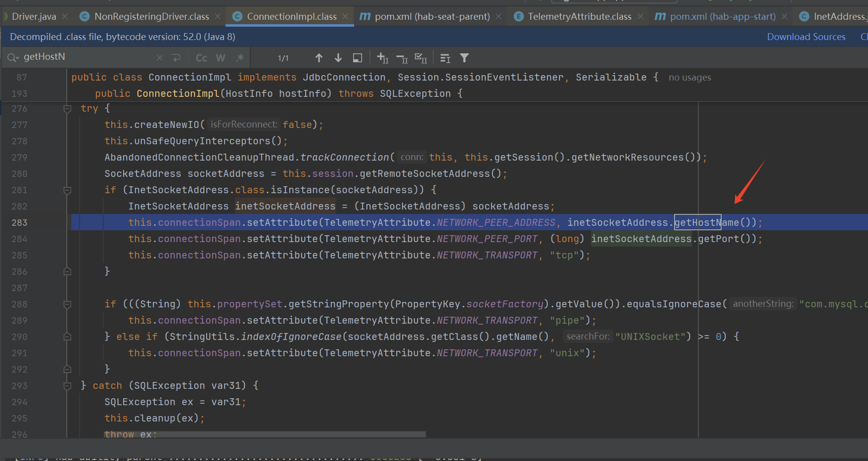Viewport: 868px width, 461px height.
Task: Toggle Match Case (Cc) option
Action: coord(201,58)
